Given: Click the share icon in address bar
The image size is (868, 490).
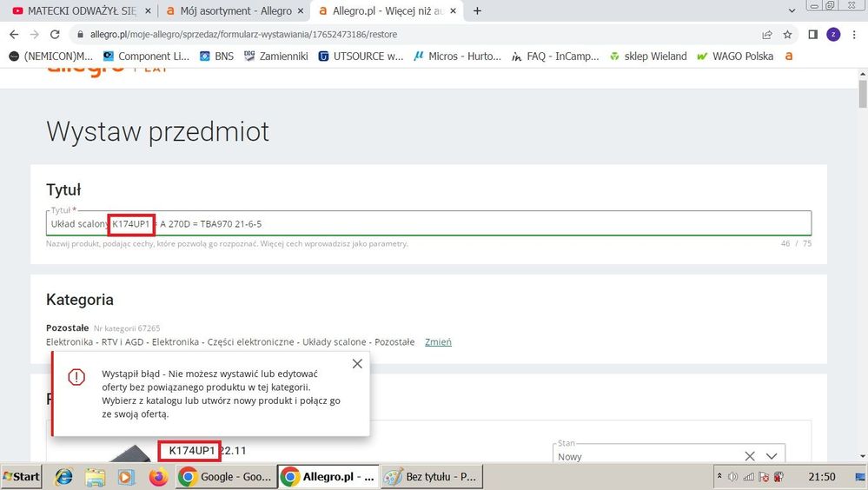Looking at the screenshot, I should click(766, 35).
